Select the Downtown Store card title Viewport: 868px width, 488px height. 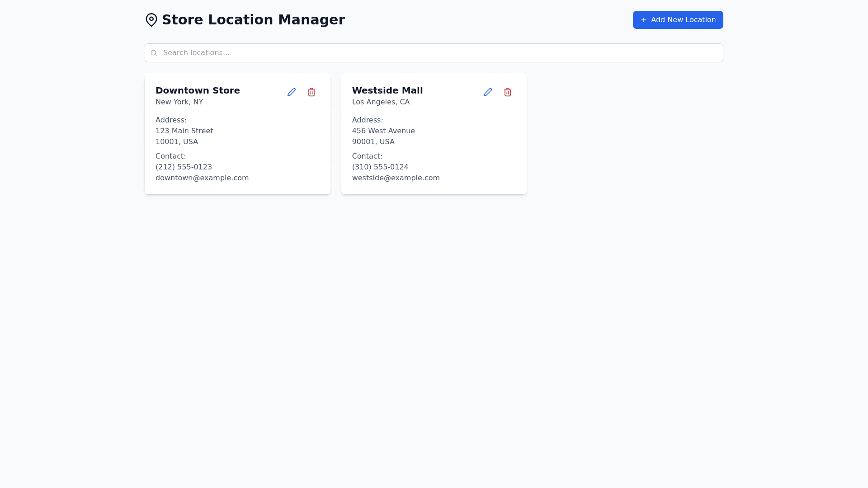click(x=198, y=90)
